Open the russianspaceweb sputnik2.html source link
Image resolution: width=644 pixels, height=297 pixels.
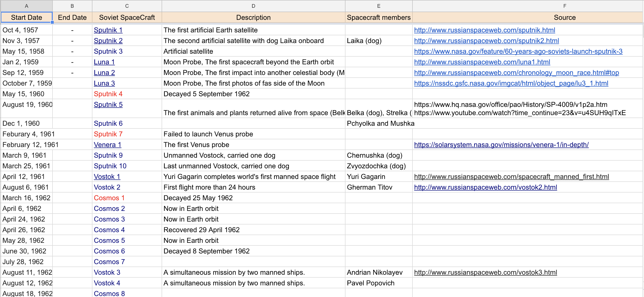[486, 41]
